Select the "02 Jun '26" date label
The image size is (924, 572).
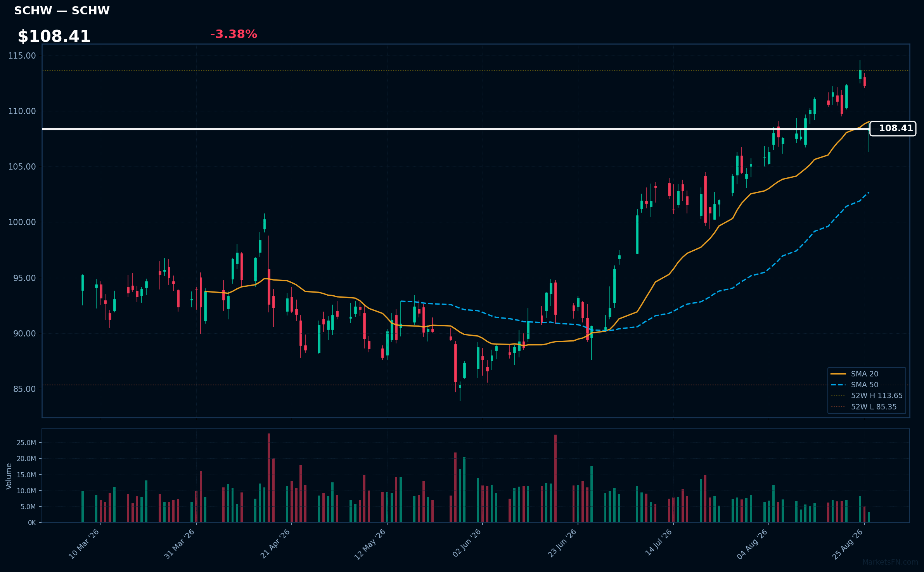[x=467, y=543]
